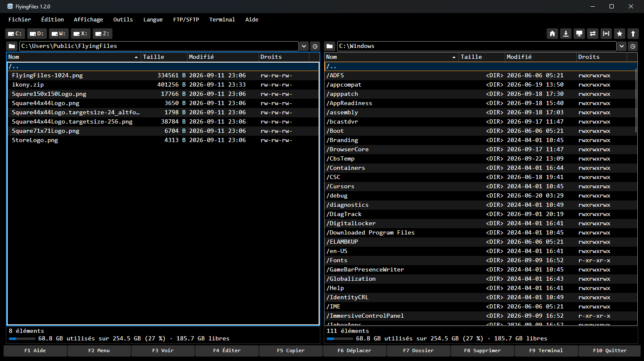
Task: Sort the right panel by the Modifié column
Action: [x=541, y=57]
